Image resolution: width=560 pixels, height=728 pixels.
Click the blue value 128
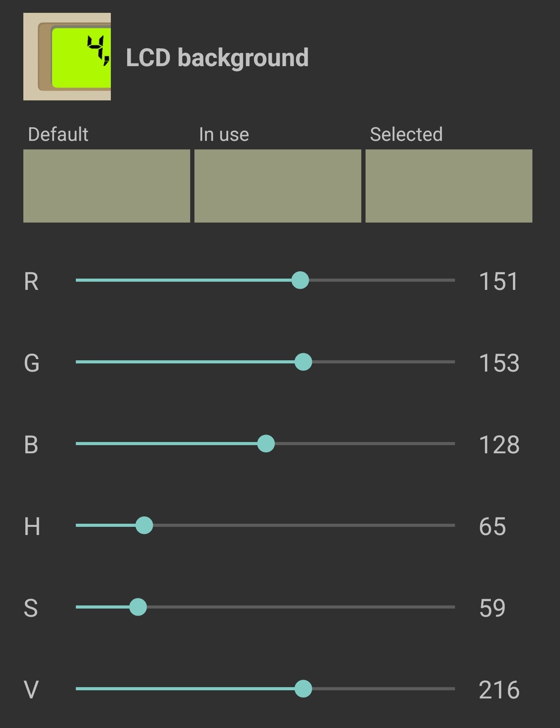[499, 445]
